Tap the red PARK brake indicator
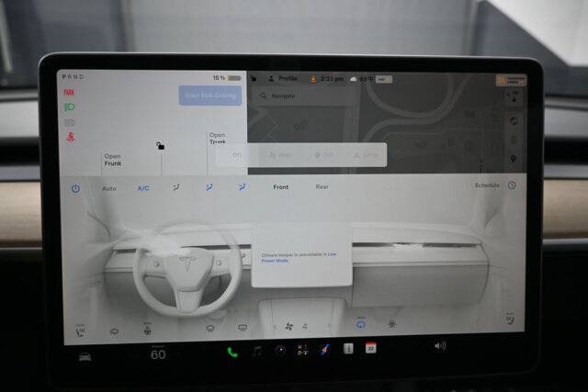This screenshot has height=392, width=588. click(x=69, y=92)
